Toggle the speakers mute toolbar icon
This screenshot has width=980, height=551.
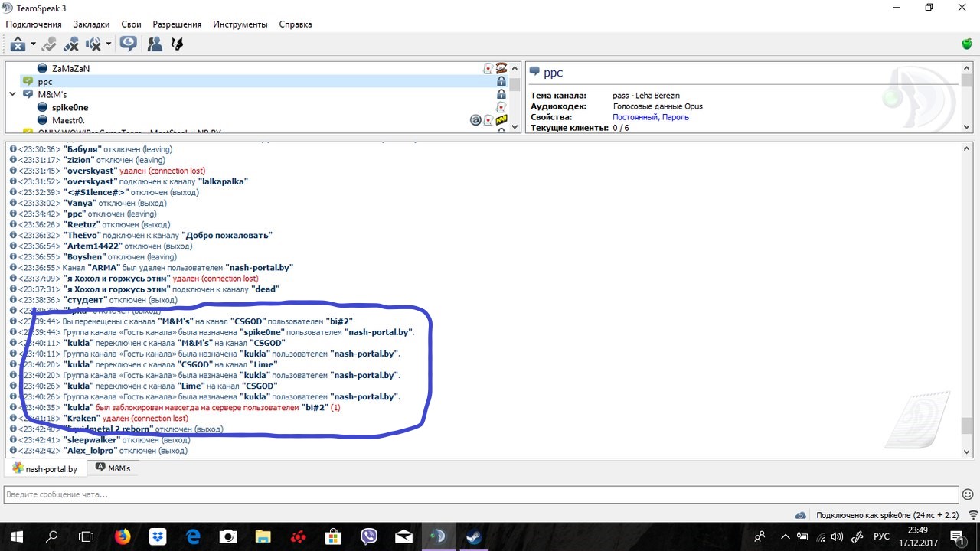pyautogui.click(x=93, y=44)
